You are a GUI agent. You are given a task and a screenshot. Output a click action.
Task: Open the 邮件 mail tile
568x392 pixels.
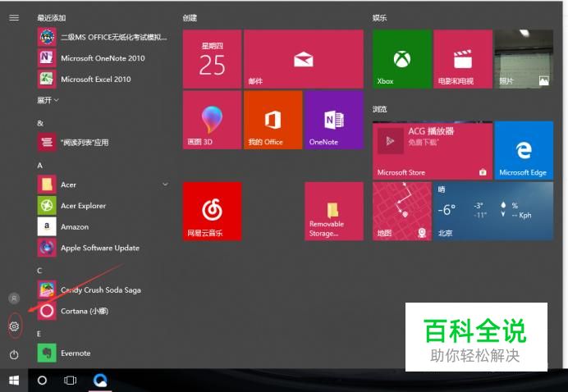click(x=304, y=59)
